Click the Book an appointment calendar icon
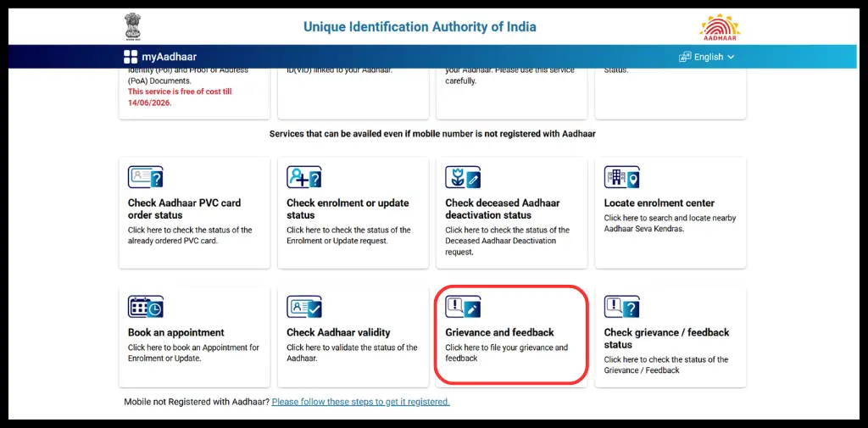The width and height of the screenshot is (868, 428). click(145, 307)
